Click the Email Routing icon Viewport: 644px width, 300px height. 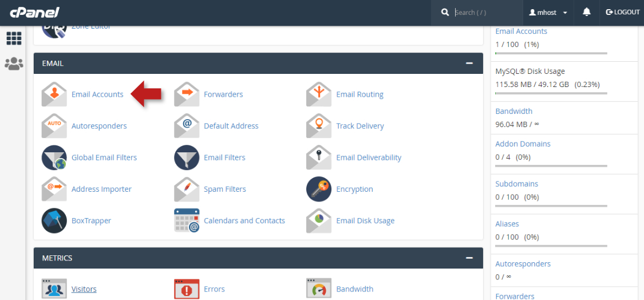pyautogui.click(x=319, y=94)
